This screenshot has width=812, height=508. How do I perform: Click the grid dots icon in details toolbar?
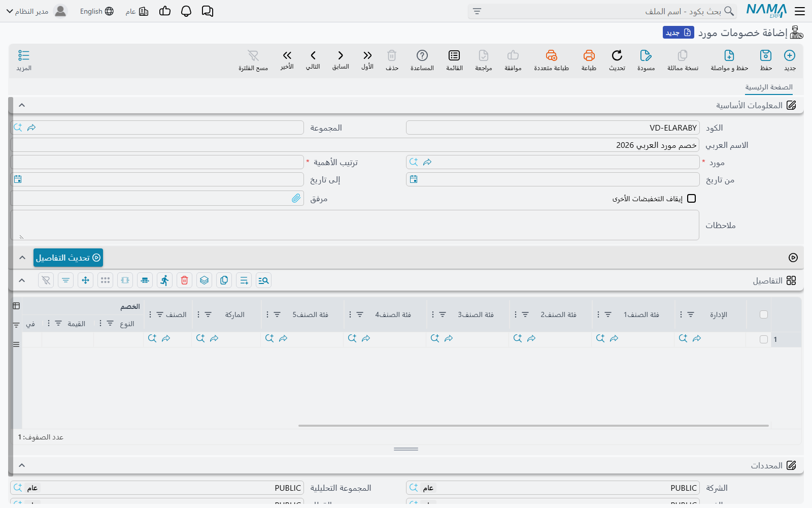[x=105, y=280]
